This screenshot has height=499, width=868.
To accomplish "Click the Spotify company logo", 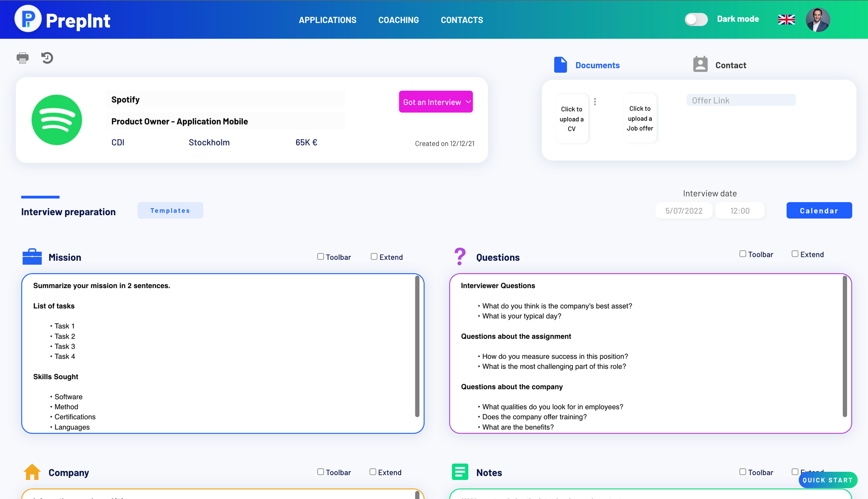I will click(x=57, y=120).
